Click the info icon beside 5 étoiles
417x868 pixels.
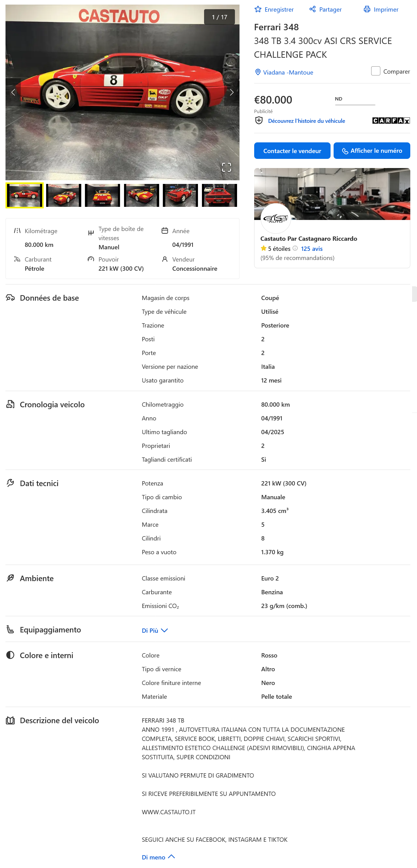295,248
